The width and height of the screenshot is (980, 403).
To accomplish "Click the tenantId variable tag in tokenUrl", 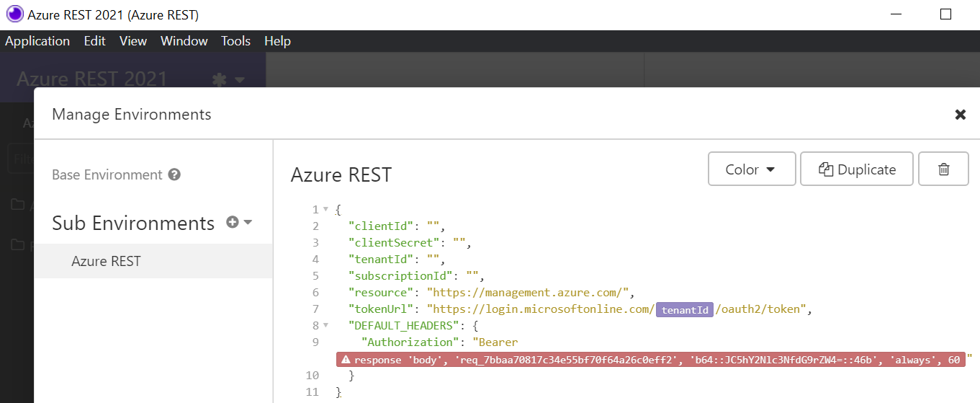I will click(x=684, y=310).
